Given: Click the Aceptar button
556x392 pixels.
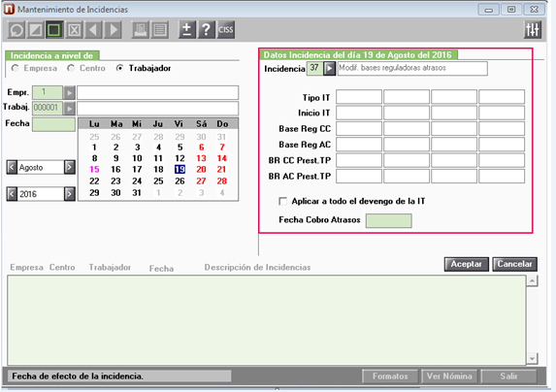Looking at the screenshot, I should click(467, 264).
